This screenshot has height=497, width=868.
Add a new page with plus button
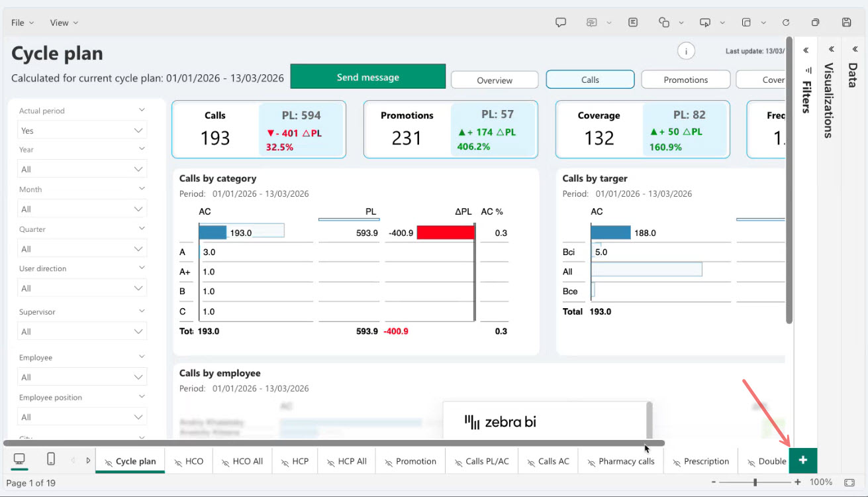click(803, 461)
